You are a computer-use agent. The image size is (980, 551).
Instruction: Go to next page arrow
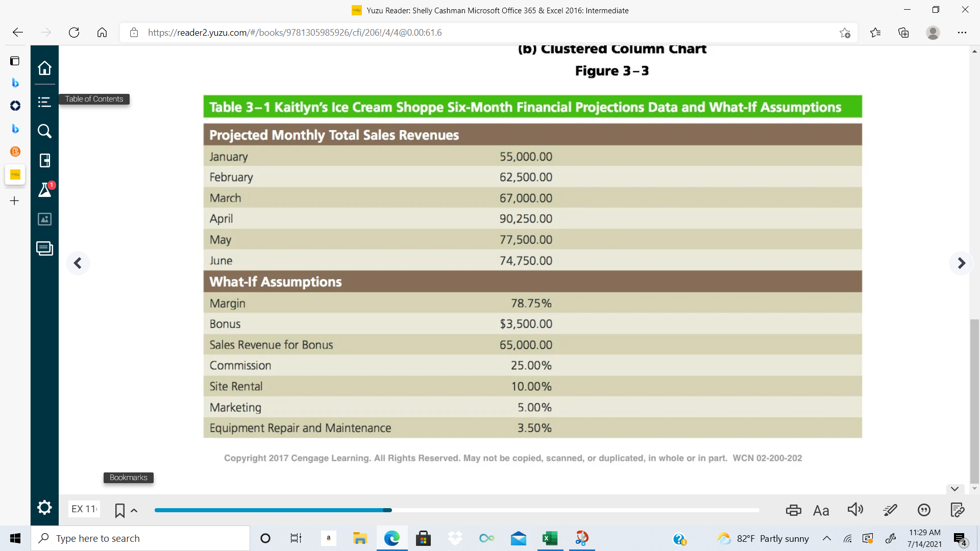point(961,263)
